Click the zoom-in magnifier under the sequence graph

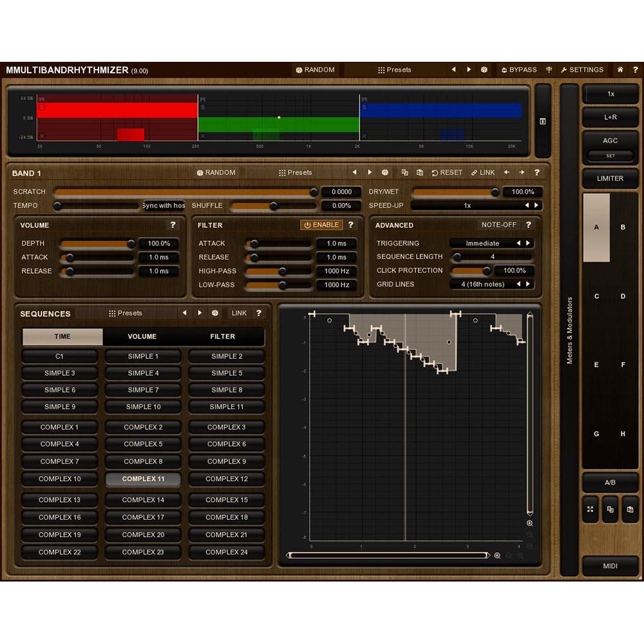(498, 555)
